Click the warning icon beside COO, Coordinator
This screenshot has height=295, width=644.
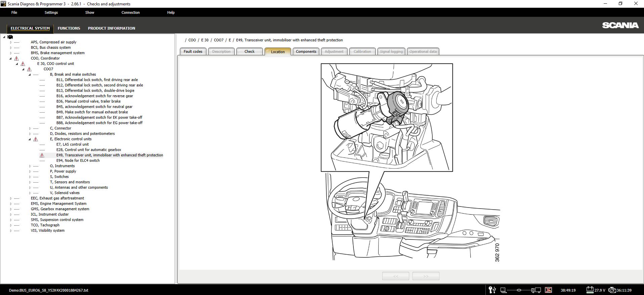[x=16, y=58]
